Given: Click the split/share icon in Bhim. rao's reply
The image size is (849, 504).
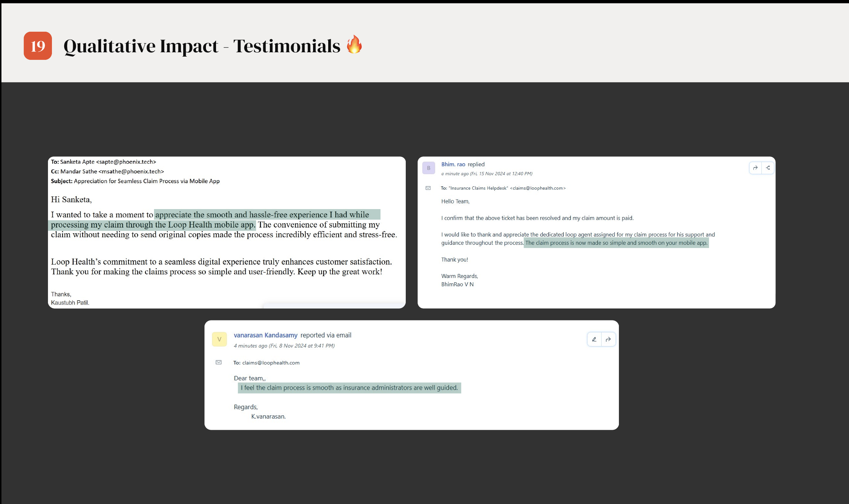Looking at the screenshot, I should [768, 168].
